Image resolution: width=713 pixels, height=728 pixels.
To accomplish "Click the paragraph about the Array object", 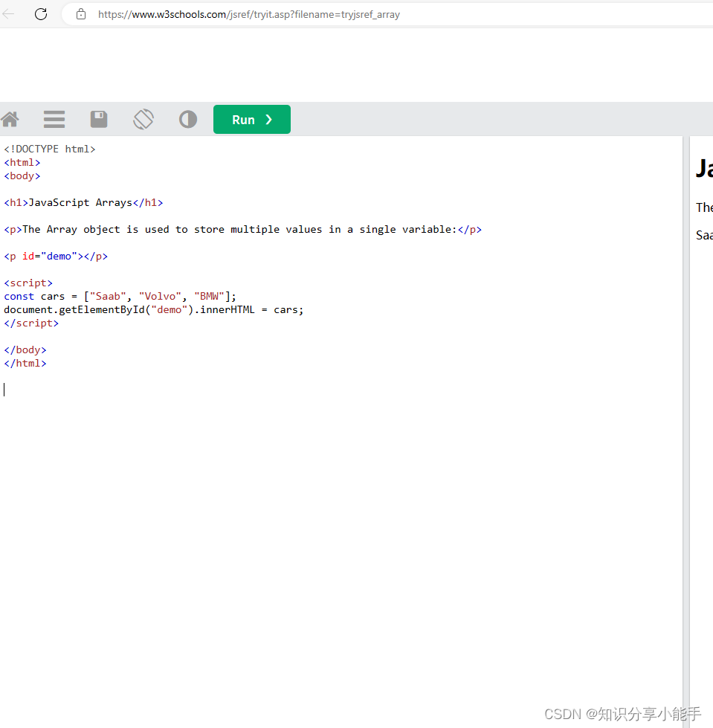I will pyautogui.click(x=243, y=229).
